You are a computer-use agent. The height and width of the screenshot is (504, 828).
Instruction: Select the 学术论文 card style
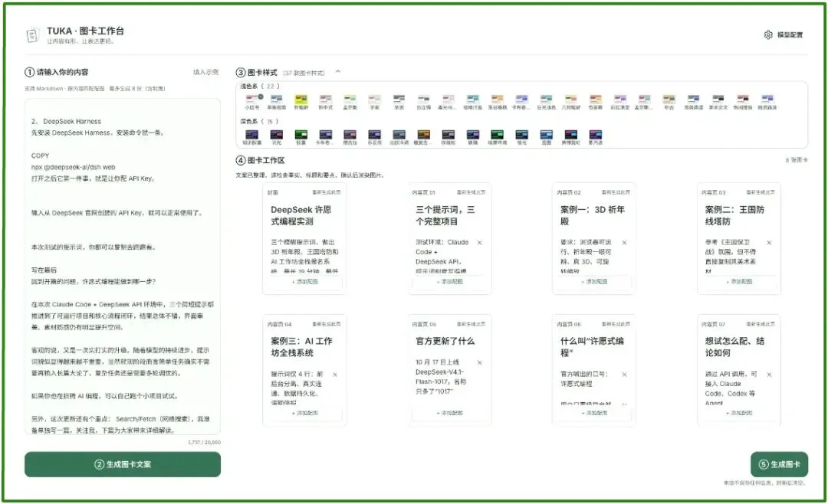click(718, 102)
